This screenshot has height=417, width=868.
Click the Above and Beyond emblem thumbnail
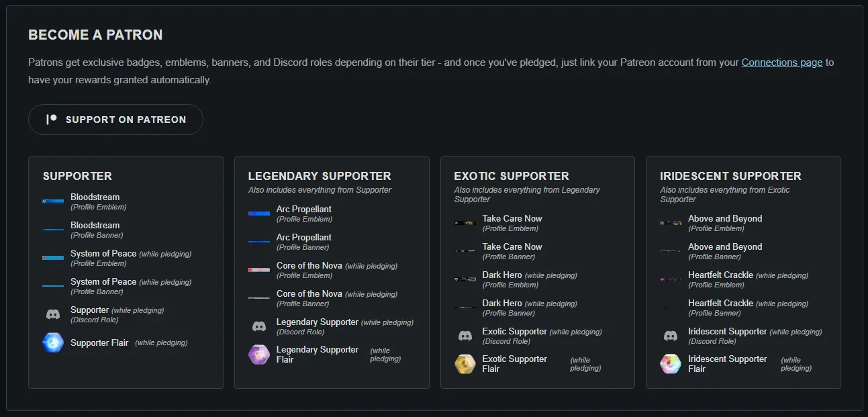671,223
